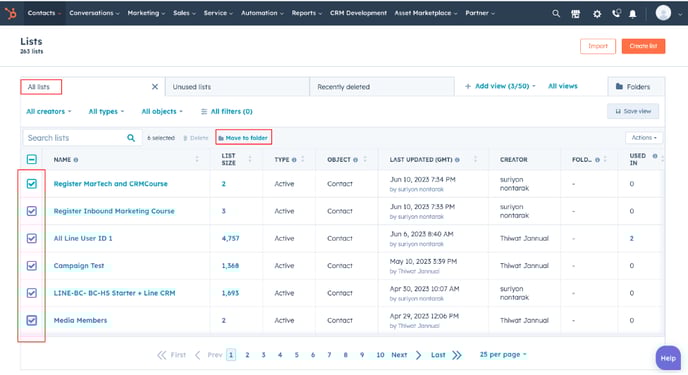This screenshot has width=688, height=375.
Task: Open the 25 per page dropdown
Action: pyautogui.click(x=503, y=354)
